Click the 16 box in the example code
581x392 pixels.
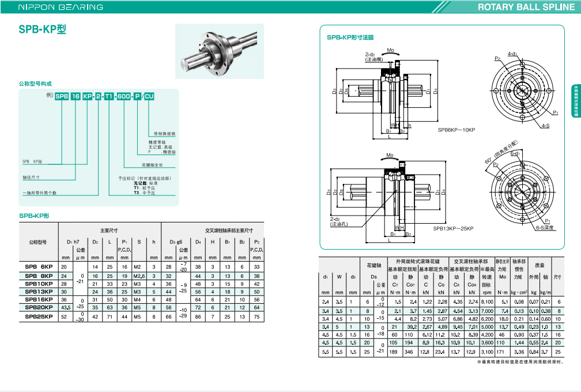[76, 96]
